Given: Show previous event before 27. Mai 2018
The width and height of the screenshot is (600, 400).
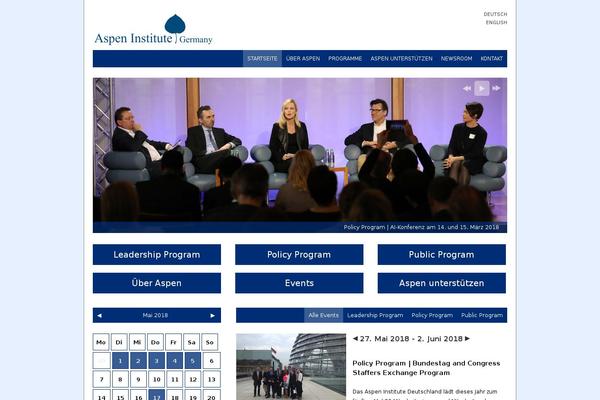Looking at the screenshot, I should point(355,338).
